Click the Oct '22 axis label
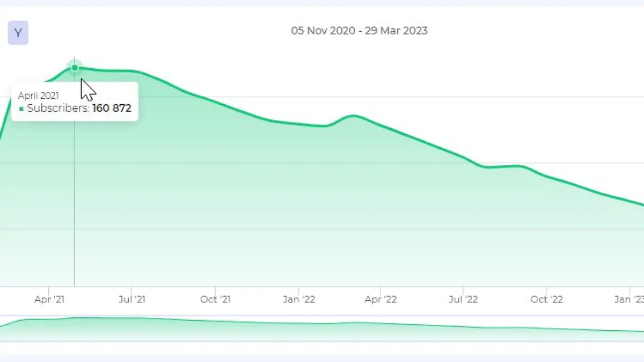644x362 pixels. point(546,299)
